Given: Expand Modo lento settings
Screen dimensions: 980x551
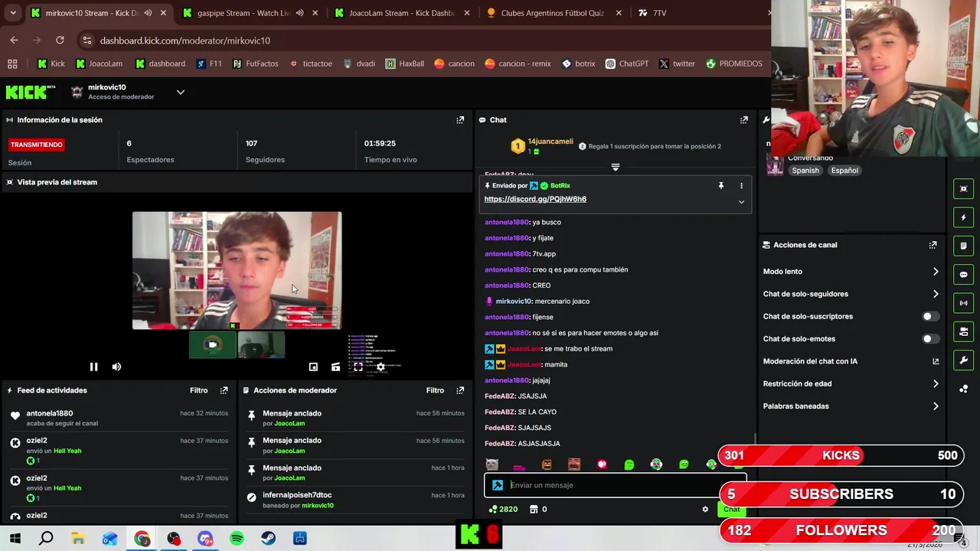Looking at the screenshot, I should click(851, 272).
